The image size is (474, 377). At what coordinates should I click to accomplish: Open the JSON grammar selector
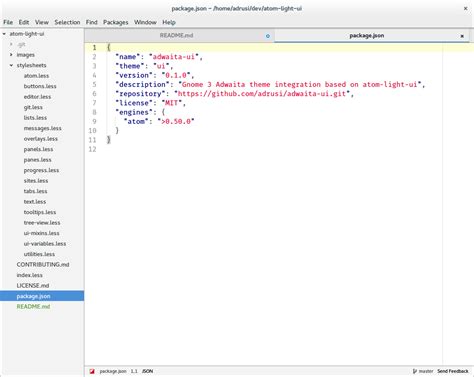pyautogui.click(x=147, y=371)
